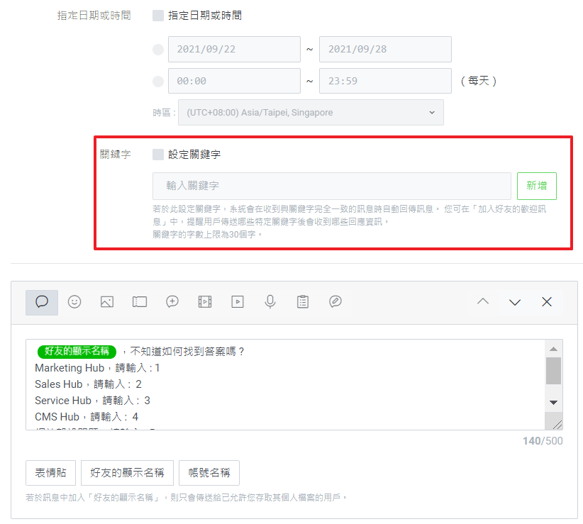Move message block down with chevron
583x524 pixels.
[515, 302]
